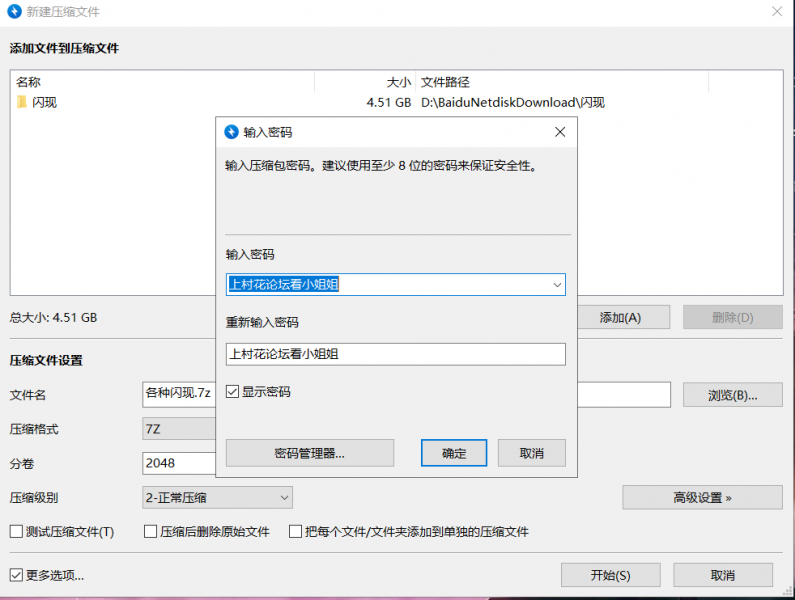This screenshot has width=795, height=600.
Task: Click the 确定 button
Action: (454, 453)
